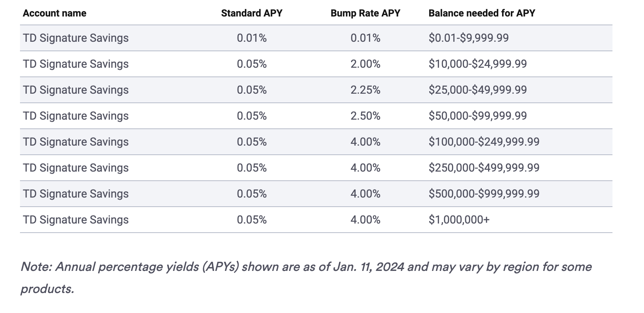Click the $250,000-$499,999.99 balance cell
Viewport: 644px width, 313px height.
pos(484,168)
